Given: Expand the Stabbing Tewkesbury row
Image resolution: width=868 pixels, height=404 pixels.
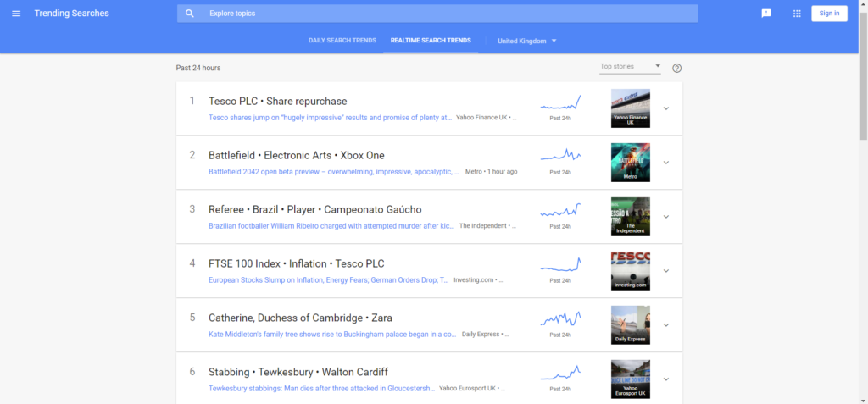Looking at the screenshot, I should (x=666, y=379).
